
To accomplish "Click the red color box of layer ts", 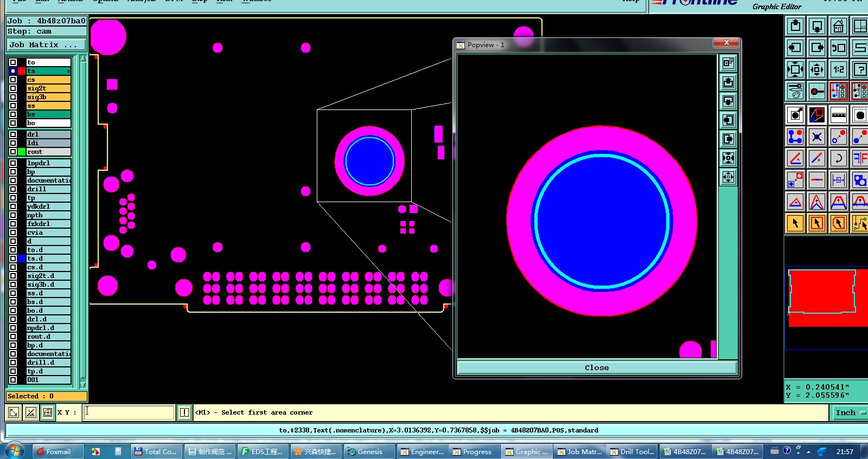I will point(22,71).
